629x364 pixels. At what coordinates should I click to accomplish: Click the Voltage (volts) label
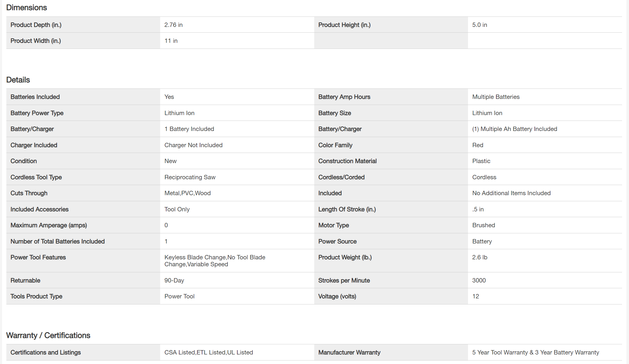pos(337,296)
